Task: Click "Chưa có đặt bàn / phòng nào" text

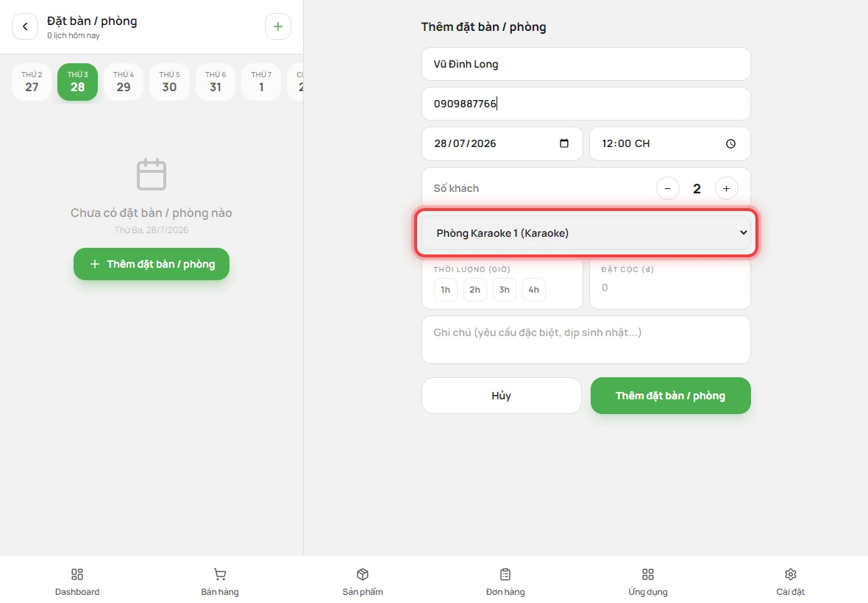Action: pos(151,213)
